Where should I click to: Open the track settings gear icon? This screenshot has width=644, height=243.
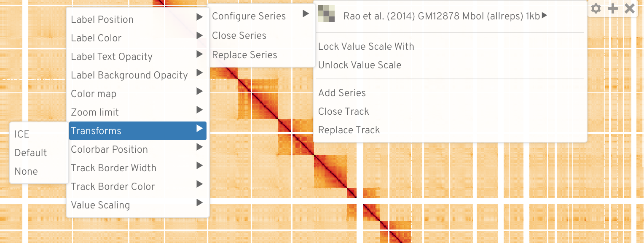point(596,8)
